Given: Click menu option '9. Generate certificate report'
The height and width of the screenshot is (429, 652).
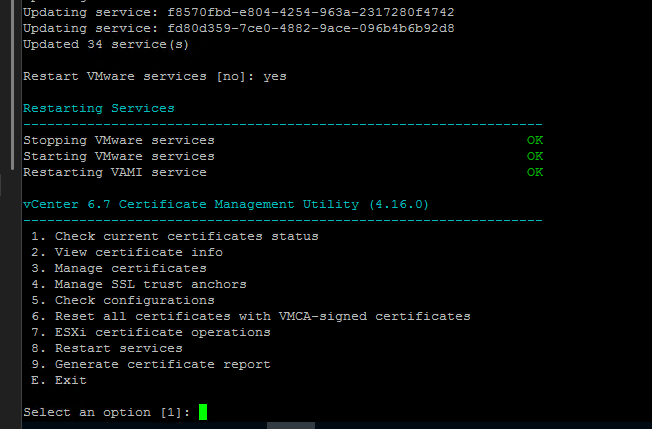Looking at the screenshot, I should point(151,365).
